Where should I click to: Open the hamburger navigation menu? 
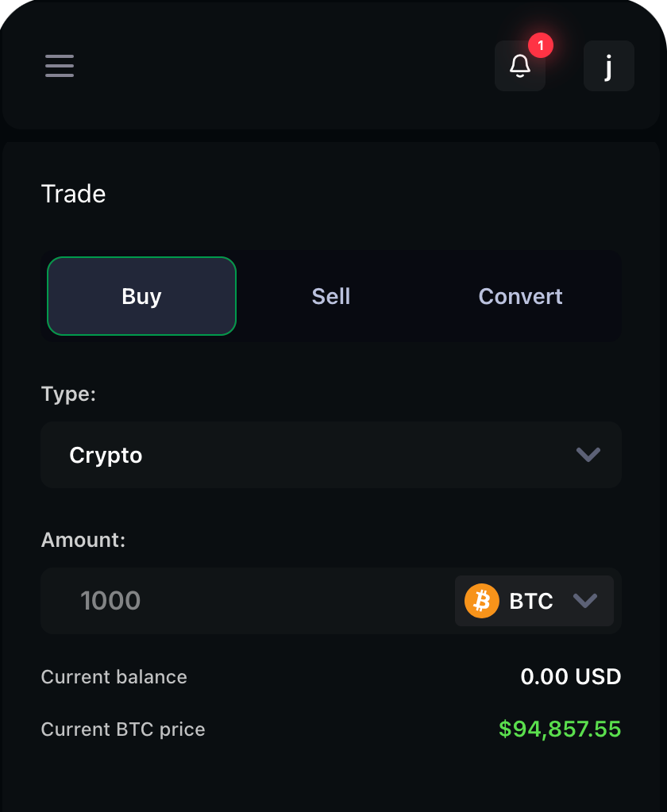click(60, 66)
